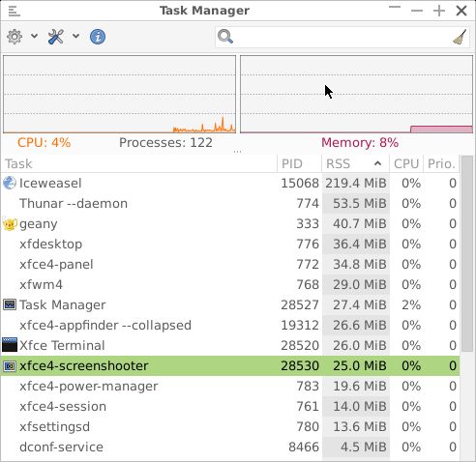Select the xfce4-power-manager process
476x462 pixels.
pos(230,386)
